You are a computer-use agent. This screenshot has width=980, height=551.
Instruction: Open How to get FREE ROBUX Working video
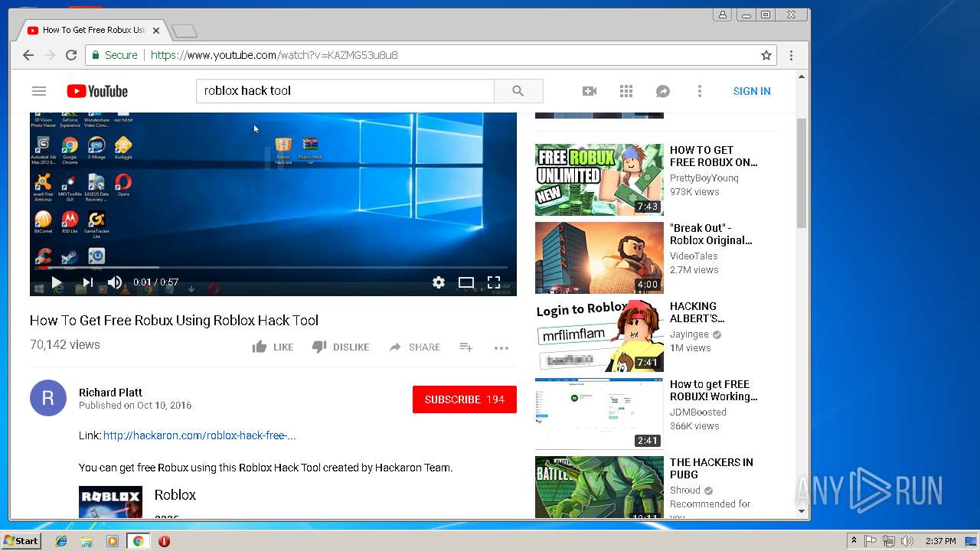click(714, 390)
